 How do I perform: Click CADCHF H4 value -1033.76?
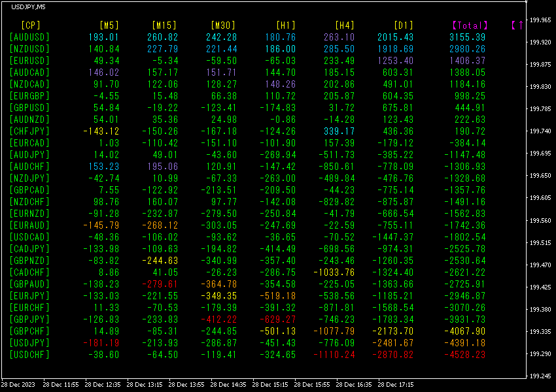click(334, 272)
